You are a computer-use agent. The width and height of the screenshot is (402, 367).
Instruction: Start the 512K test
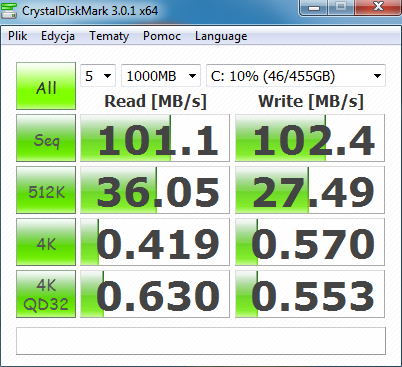pyautogui.click(x=46, y=190)
